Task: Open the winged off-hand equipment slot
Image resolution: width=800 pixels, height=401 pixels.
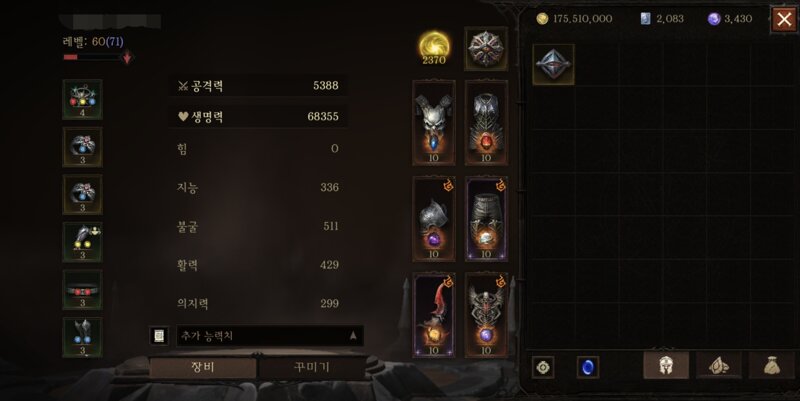Action: (x=486, y=315)
